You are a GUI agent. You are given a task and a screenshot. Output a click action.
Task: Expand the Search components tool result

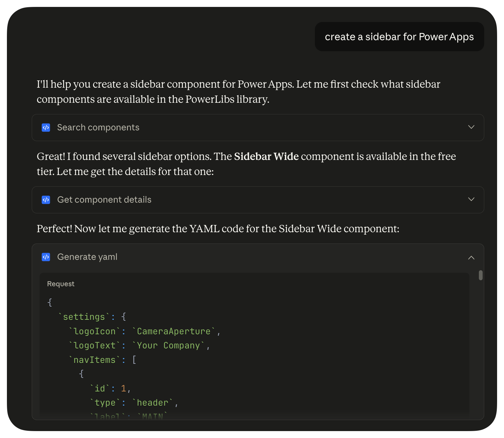(x=471, y=127)
